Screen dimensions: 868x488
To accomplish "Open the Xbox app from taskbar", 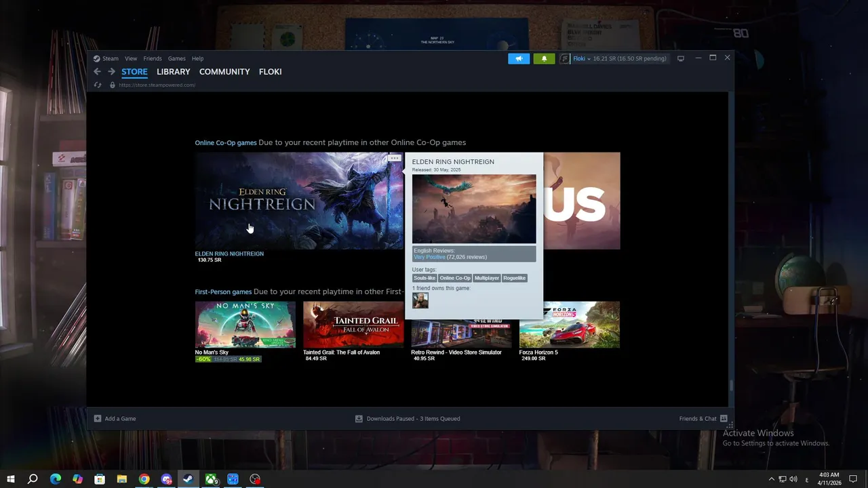I will pyautogui.click(x=211, y=479).
